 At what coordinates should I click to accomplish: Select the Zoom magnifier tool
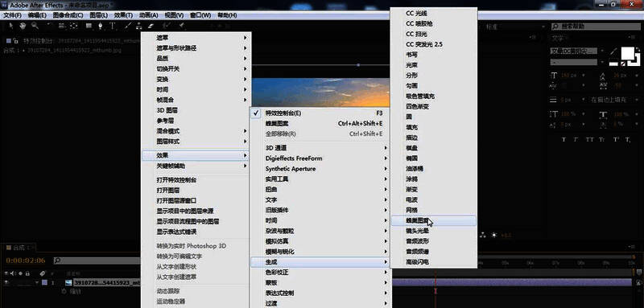(x=35, y=26)
